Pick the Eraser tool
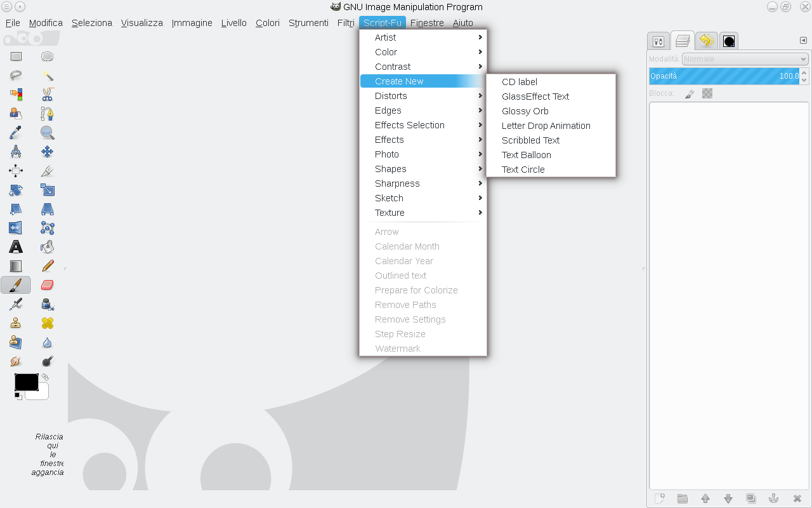The image size is (812, 508). pos(47,285)
